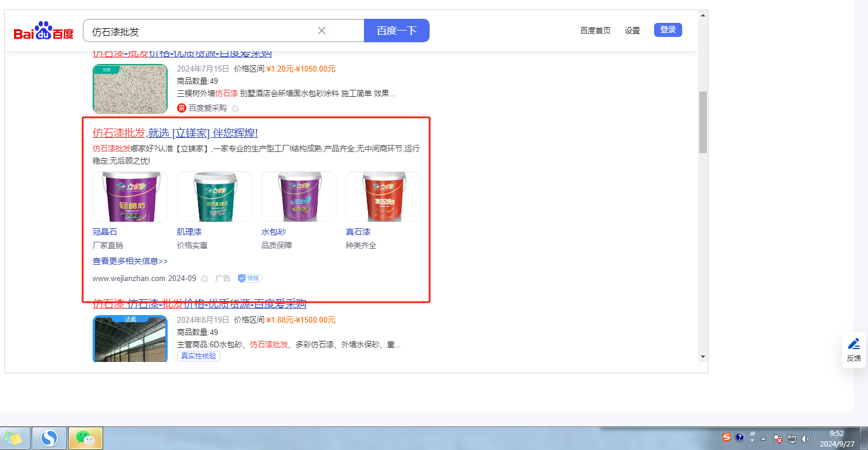Click the 肌理漆 green paint bucket image
This screenshot has height=450, width=868.
[215, 197]
